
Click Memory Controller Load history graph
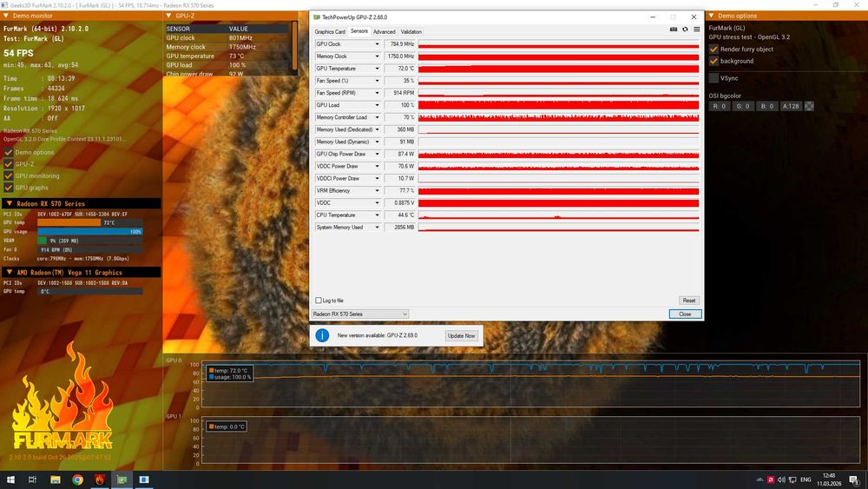(x=558, y=117)
